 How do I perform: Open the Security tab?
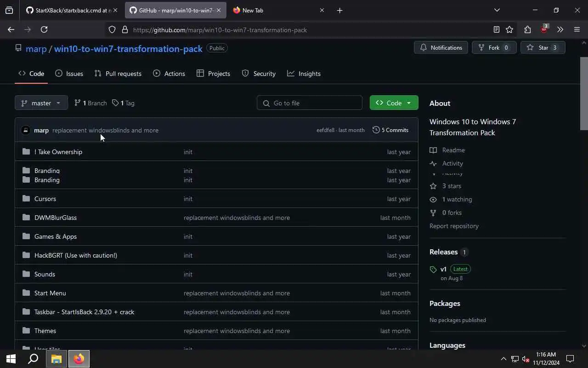[x=259, y=74]
